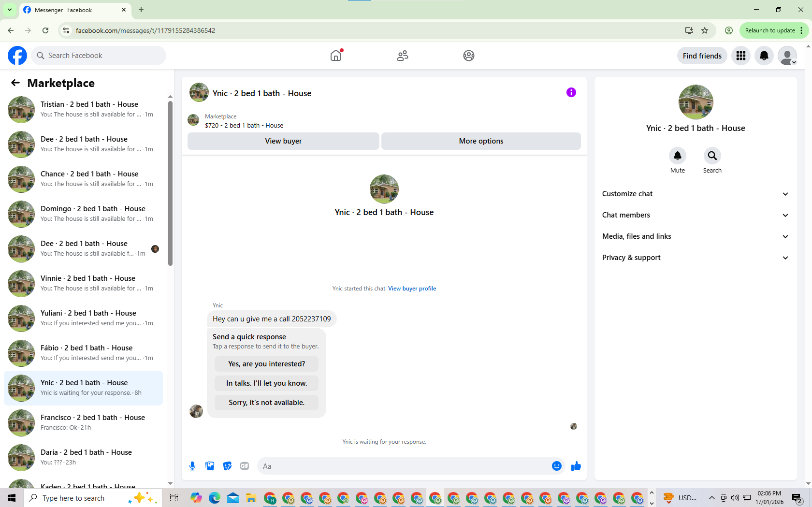Attach a file photo icon
Viewport: 812px width, 507px height.
(x=210, y=466)
